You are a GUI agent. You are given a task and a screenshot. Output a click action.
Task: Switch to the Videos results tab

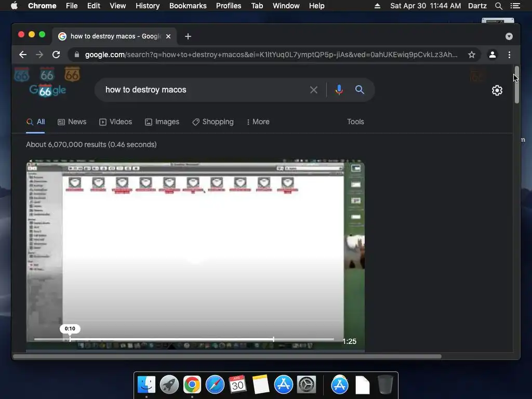(x=115, y=122)
